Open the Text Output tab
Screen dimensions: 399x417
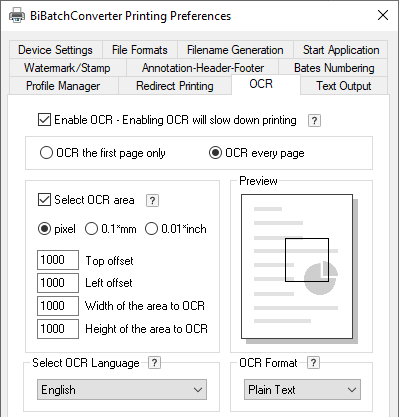344,86
